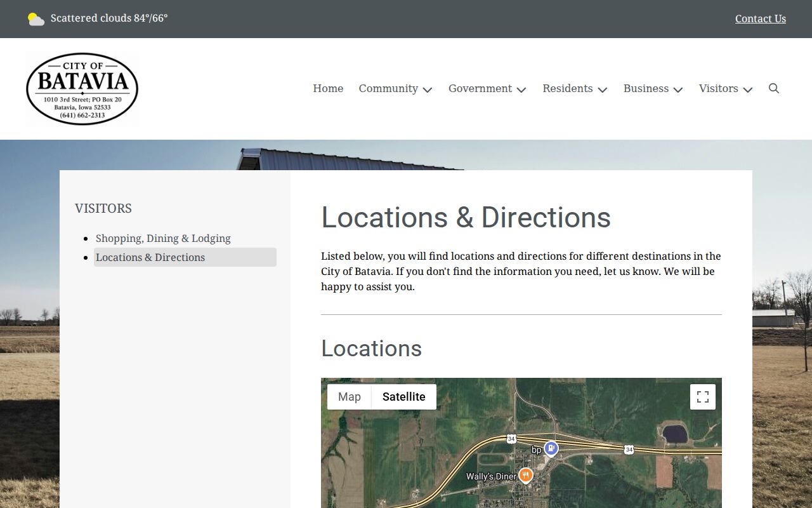Switch the map to Satellite view
This screenshot has height=508, width=812.
pyautogui.click(x=404, y=397)
